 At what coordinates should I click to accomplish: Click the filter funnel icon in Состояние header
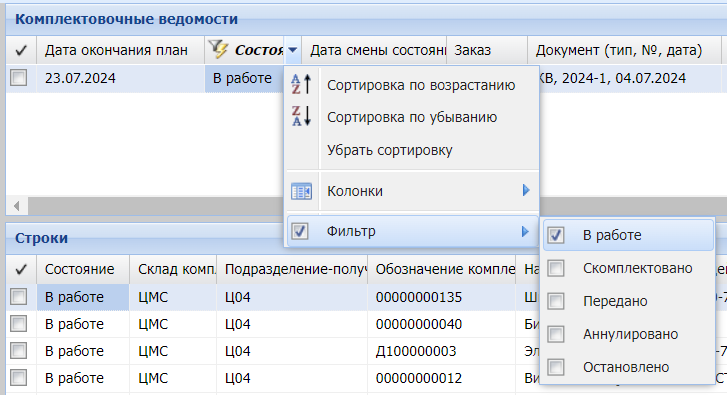pos(217,49)
